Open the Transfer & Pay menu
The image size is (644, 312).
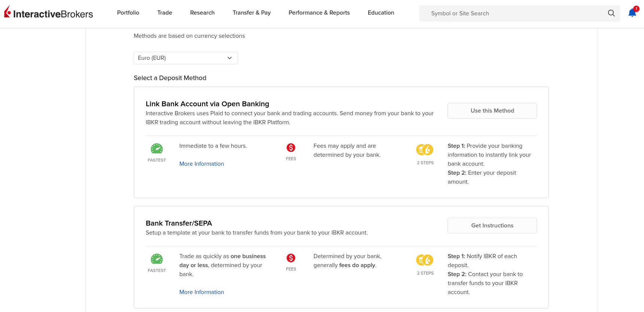click(x=252, y=13)
